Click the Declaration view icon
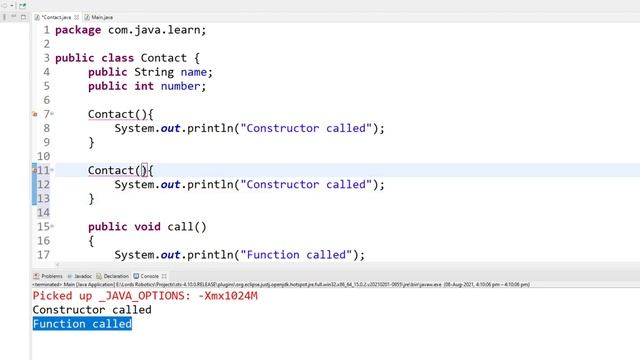640x360 pixels. pos(99,276)
